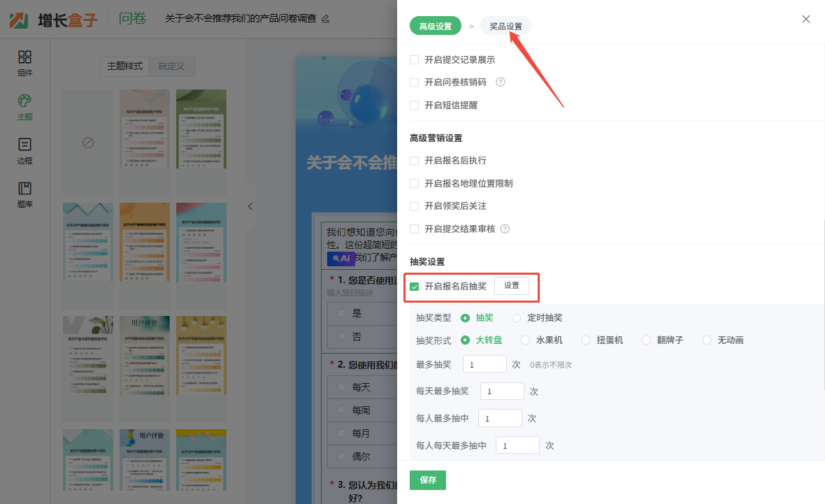Enable 开启短信提醒 checkbox
The height and width of the screenshot is (504, 825).
click(x=415, y=106)
